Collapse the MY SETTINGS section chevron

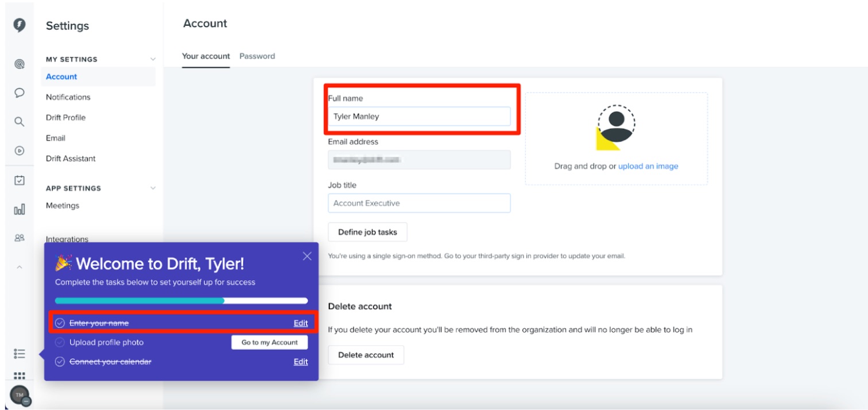pos(153,59)
